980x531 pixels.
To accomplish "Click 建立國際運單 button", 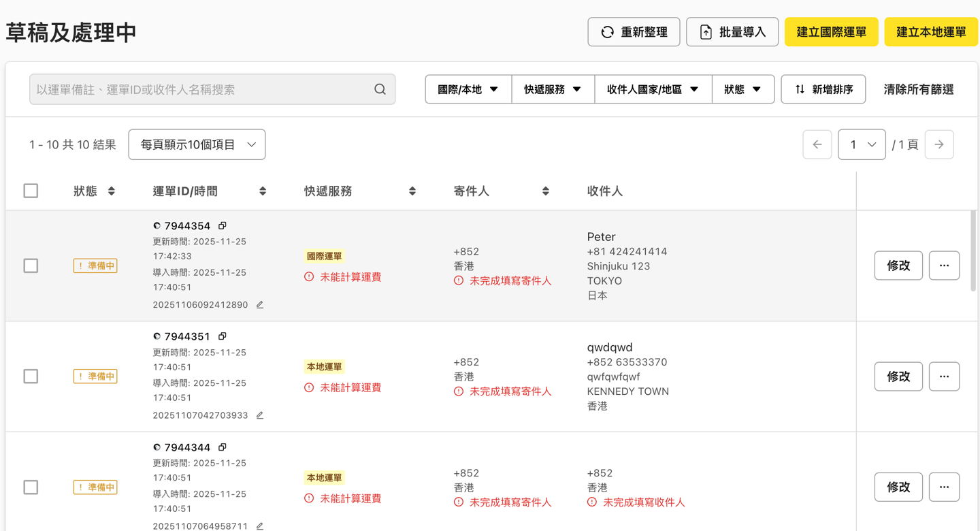I will point(831,32).
